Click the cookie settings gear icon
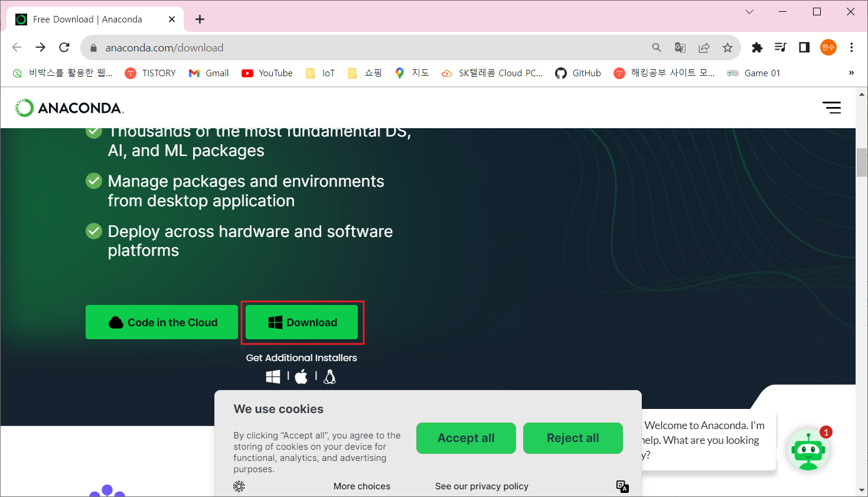This screenshot has width=868, height=497. pyautogui.click(x=239, y=486)
